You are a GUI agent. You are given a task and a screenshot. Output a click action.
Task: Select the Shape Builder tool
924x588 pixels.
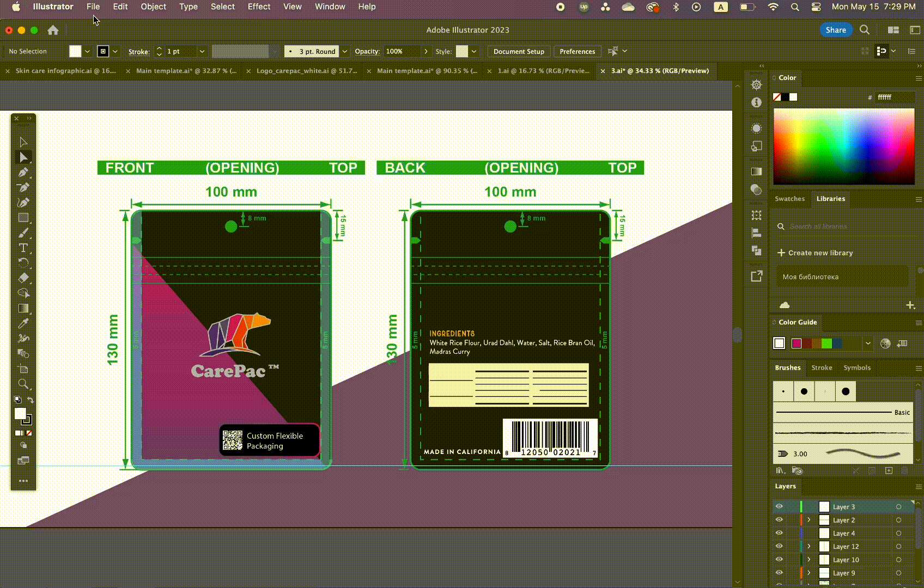pos(23,293)
